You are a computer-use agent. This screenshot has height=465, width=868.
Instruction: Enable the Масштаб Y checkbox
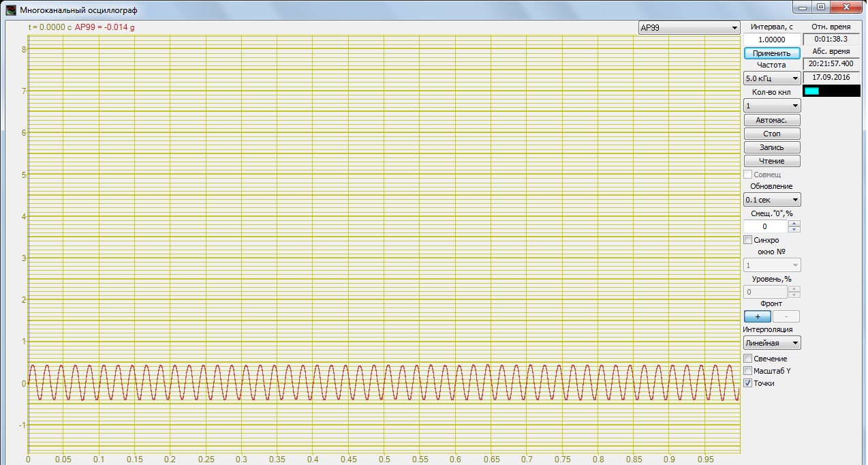tap(747, 371)
